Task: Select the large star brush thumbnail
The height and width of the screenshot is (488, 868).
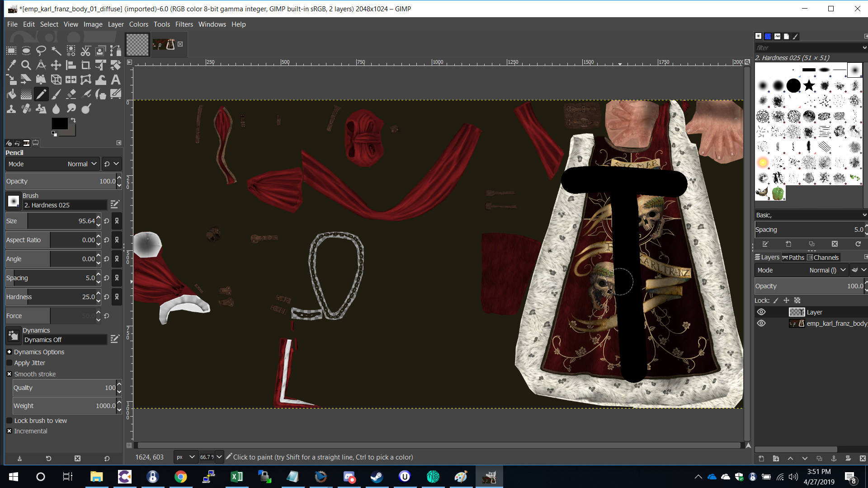Action: [809, 85]
